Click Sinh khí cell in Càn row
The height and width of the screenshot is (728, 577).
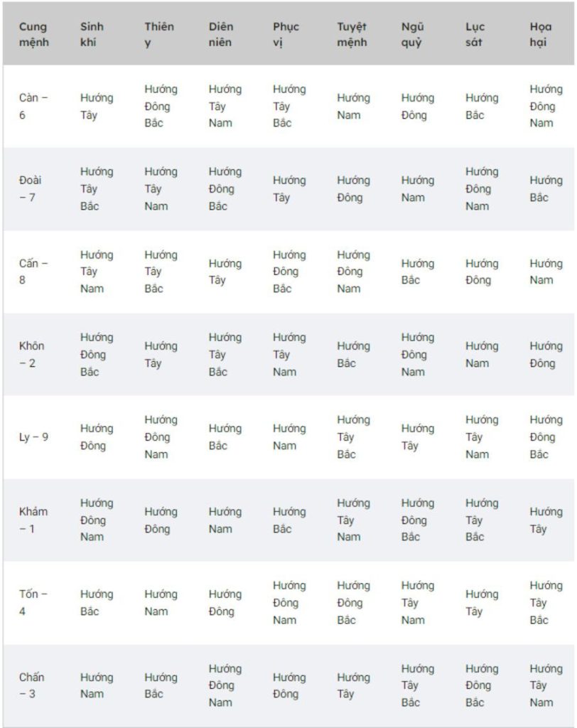click(96, 106)
